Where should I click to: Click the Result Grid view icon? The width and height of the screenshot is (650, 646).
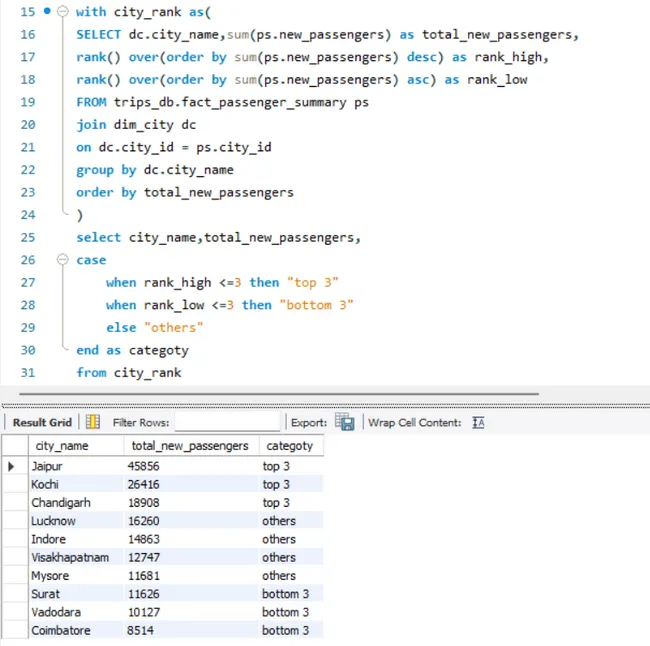[x=93, y=423]
